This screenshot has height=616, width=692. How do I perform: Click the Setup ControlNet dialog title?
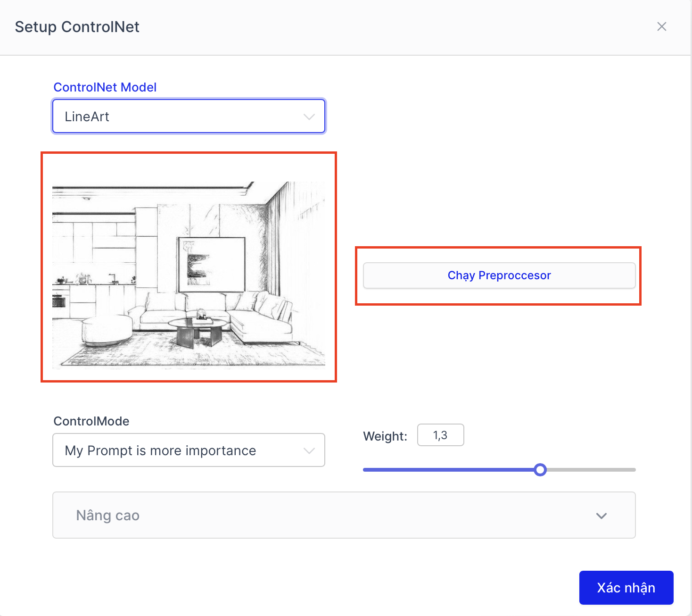[x=77, y=27]
